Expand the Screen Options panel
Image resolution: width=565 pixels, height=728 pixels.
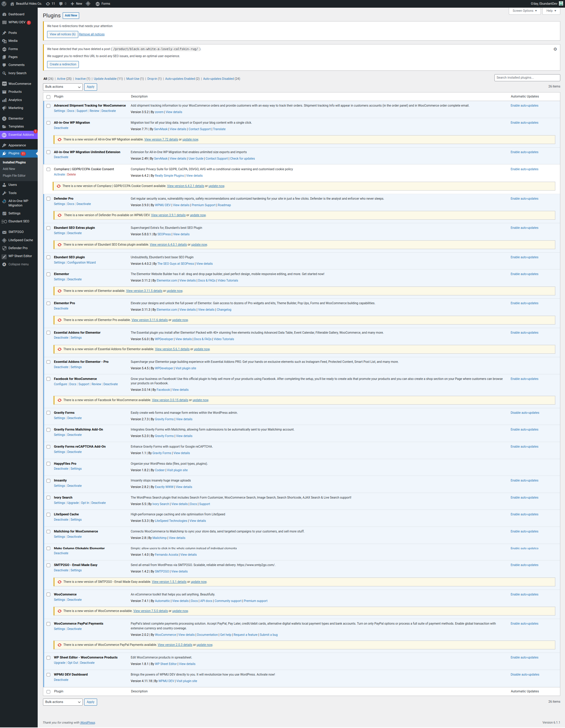[525, 11]
